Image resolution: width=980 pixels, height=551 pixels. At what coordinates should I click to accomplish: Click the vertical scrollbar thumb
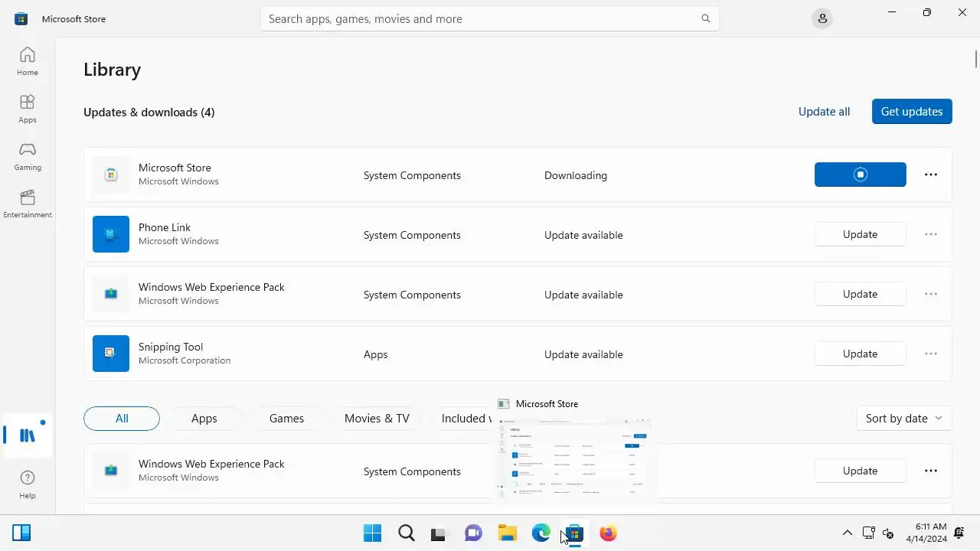click(x=976, y=58)
